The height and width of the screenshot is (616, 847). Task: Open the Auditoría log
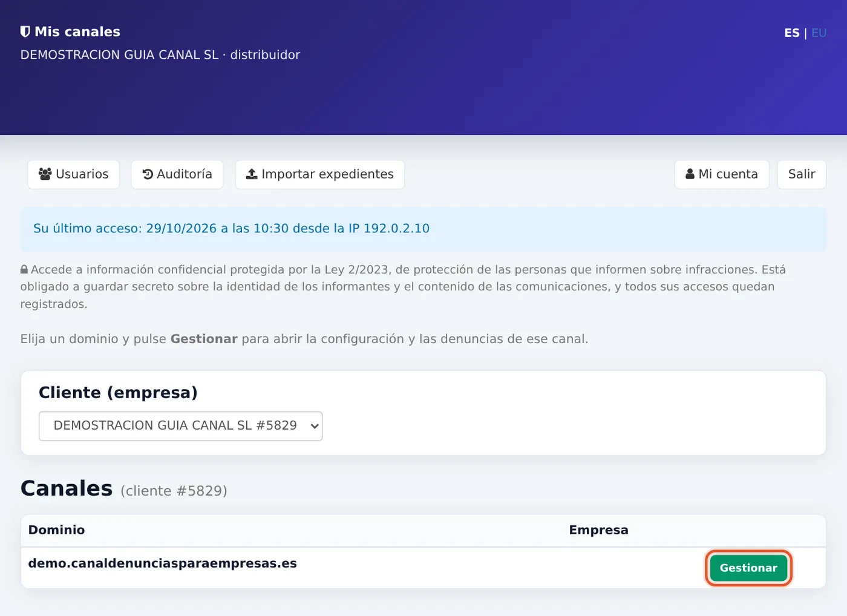(177, 174)
